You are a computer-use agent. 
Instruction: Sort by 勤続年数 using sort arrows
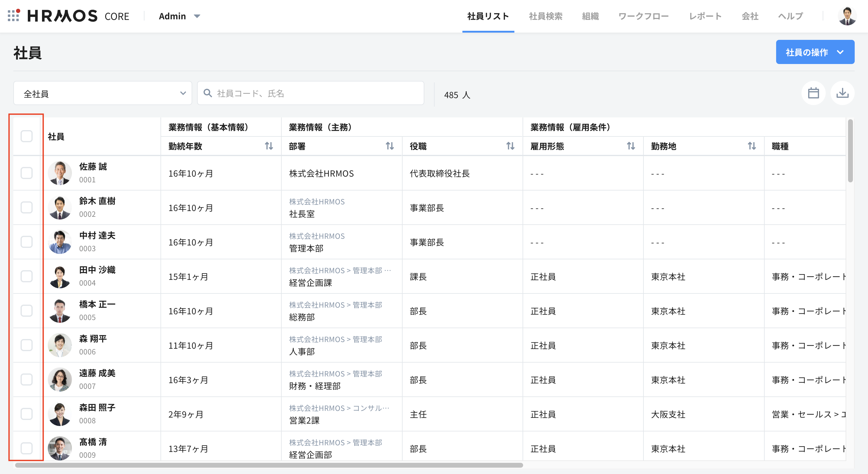269,146
